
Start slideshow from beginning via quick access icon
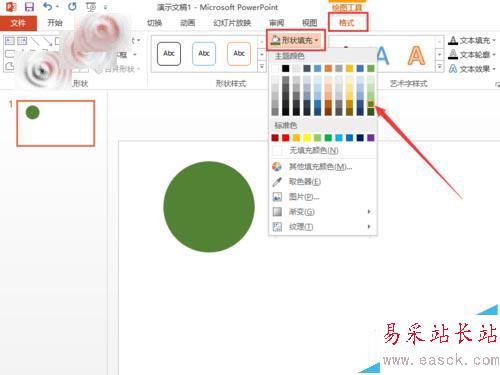(91, 7)
